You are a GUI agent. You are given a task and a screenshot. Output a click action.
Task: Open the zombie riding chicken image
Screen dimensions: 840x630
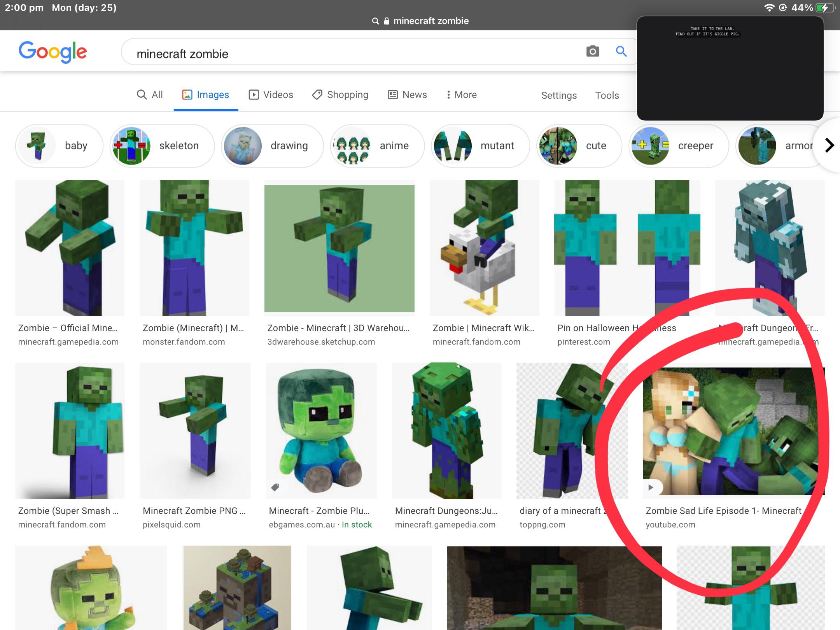(484, 248)
